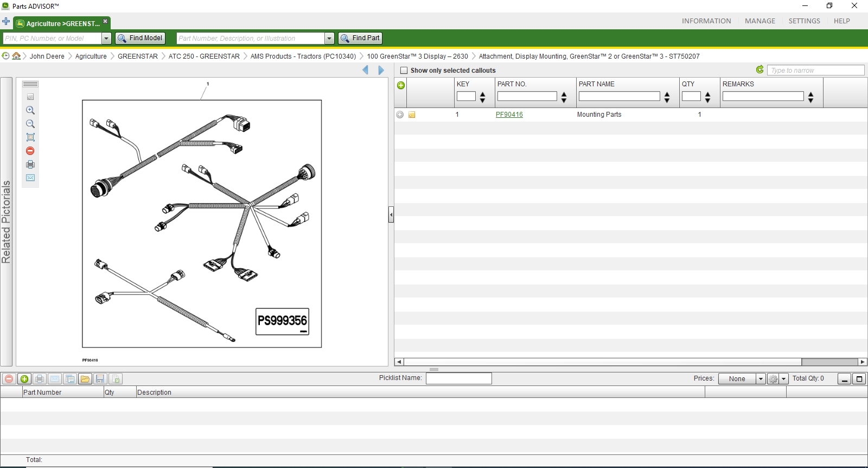Go to the next illustration arrow
The height and width of the screenshot is (468, 868).
[381, 70]
